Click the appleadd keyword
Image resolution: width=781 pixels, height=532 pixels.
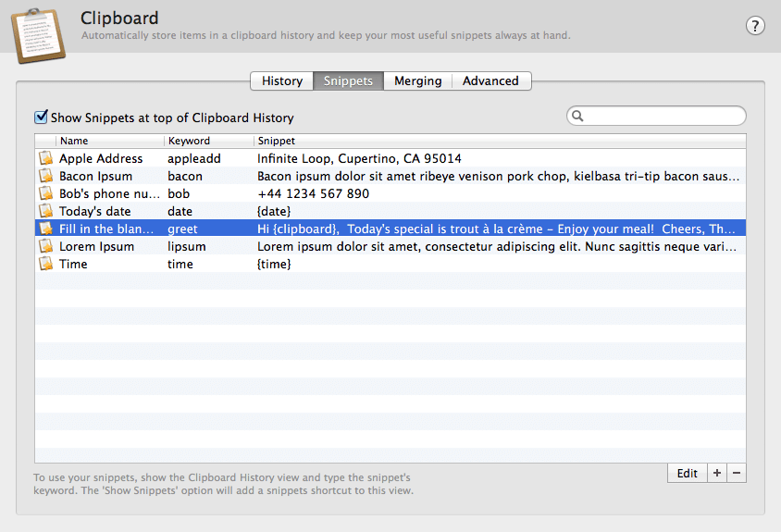(x=194, y=158)
